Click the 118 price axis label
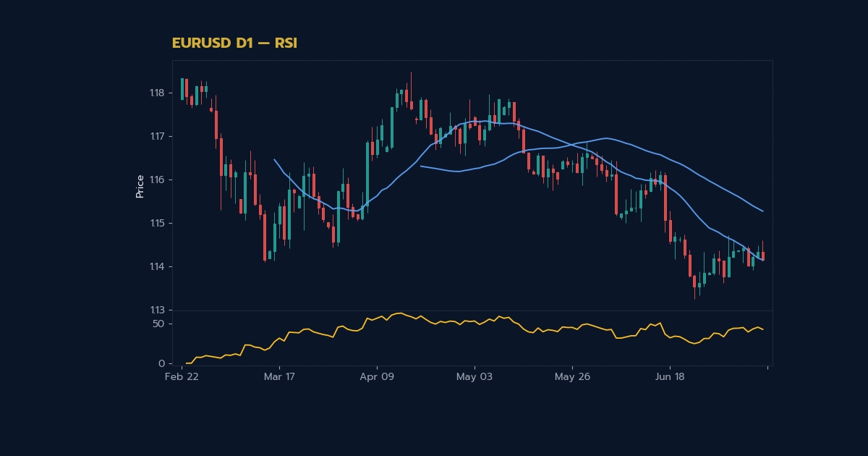868x456 pixels. pyautogui.click(x=157, y=93)
